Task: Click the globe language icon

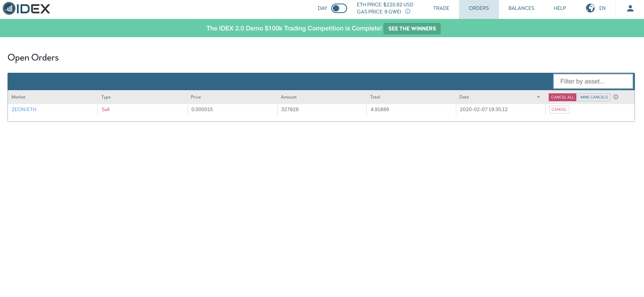Action: click(590, 8)
